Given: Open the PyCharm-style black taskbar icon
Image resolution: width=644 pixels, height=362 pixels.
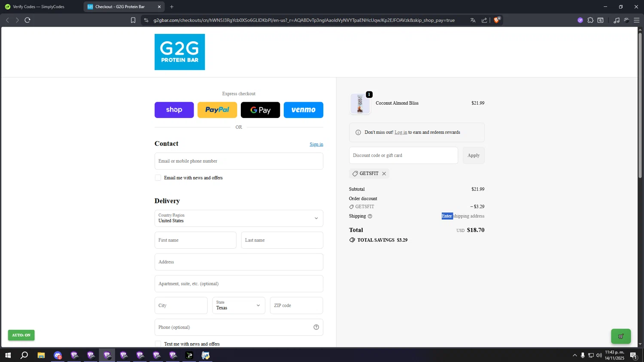Looking at the screenshot, I should (189, 355).
